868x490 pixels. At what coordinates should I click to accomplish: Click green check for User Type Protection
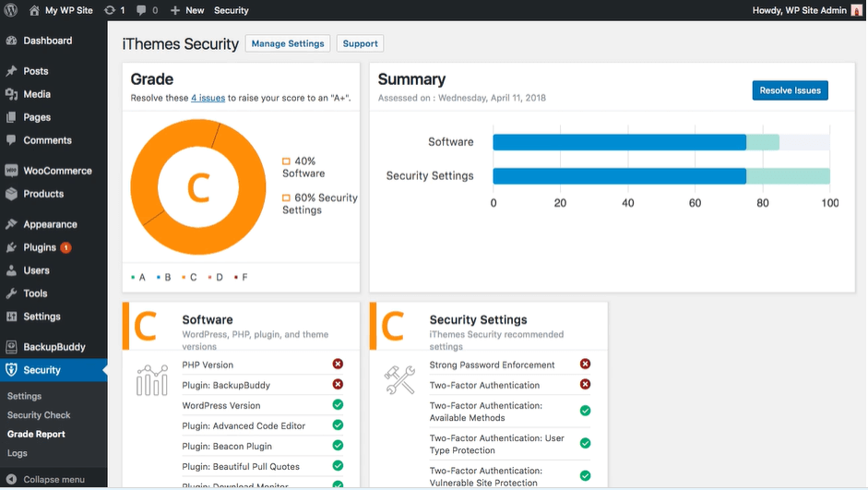tap(585, 444)
